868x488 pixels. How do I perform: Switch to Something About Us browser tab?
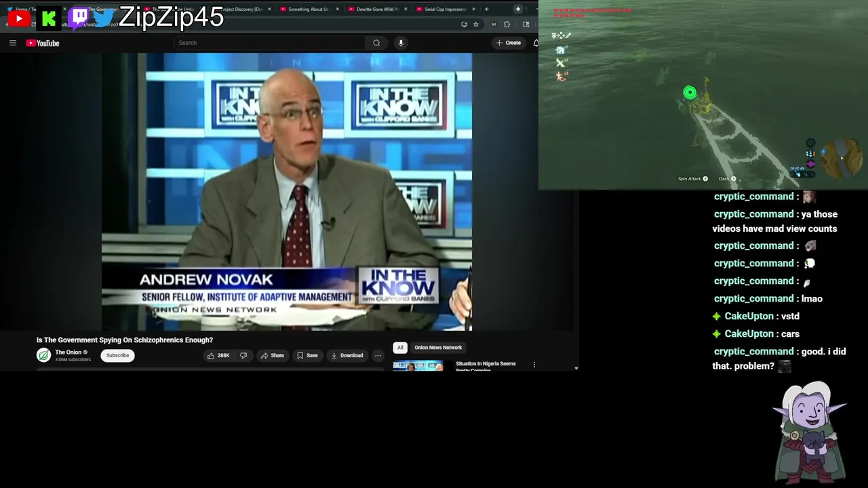pos(308,9)
